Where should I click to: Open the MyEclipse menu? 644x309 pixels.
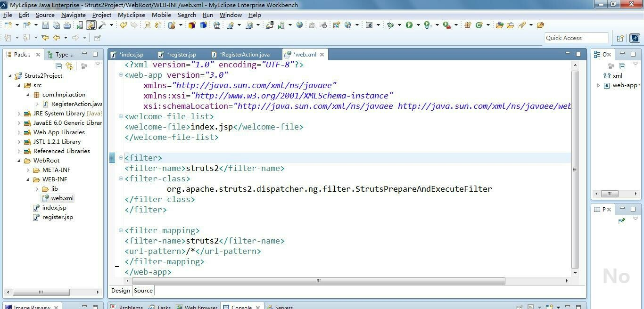point(132,15)
